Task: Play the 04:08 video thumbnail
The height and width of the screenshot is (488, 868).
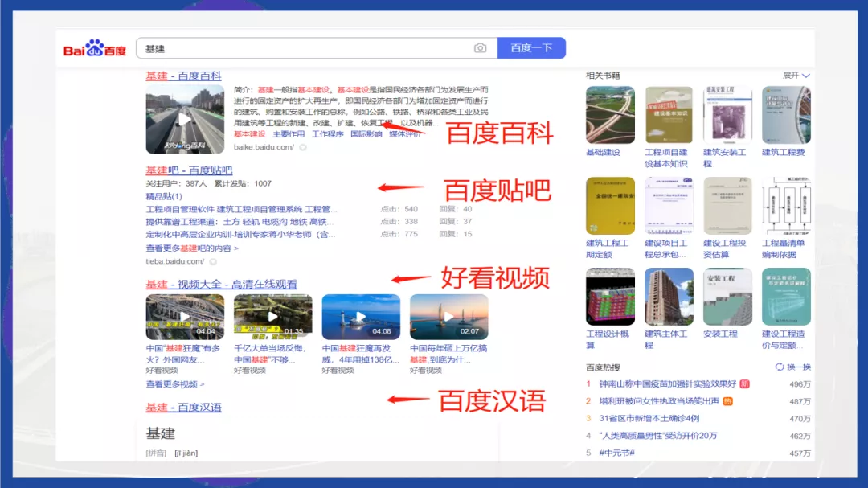Action: coord(361,317)
